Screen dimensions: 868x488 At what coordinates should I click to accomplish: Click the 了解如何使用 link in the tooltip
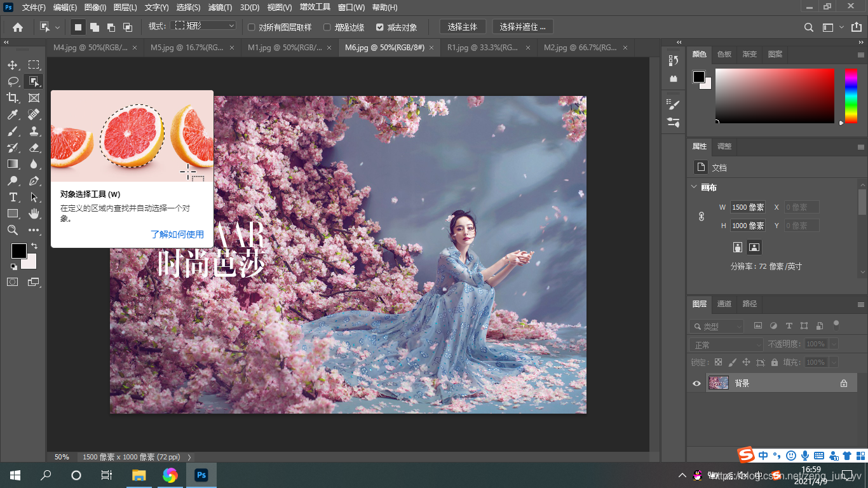point(177,234)
